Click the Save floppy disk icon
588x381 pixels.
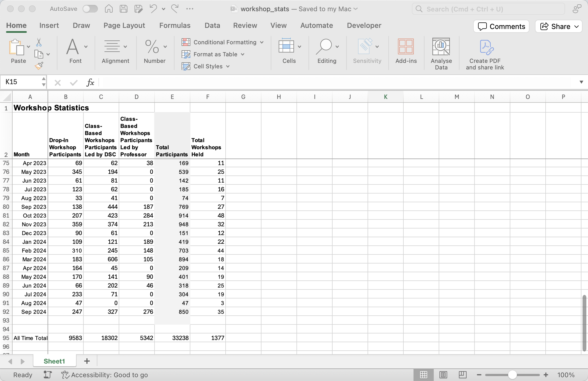(124, 9)
